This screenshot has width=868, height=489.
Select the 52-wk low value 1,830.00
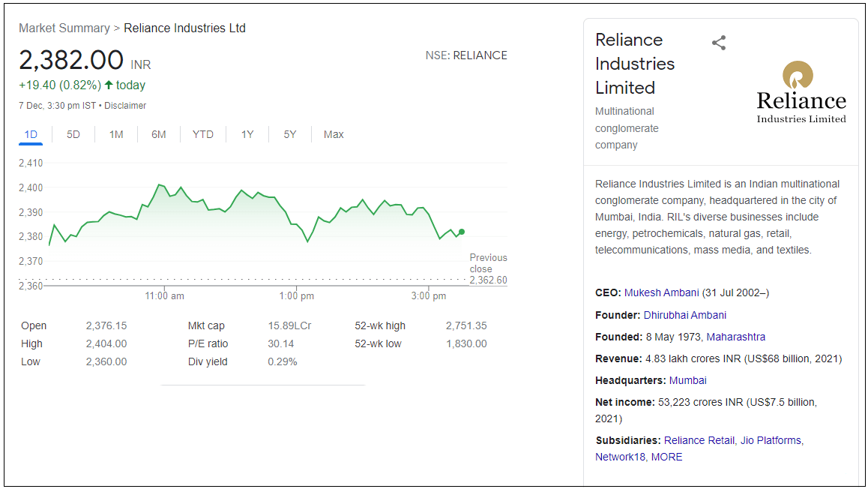pyautogui.click(x=466, y=343)
